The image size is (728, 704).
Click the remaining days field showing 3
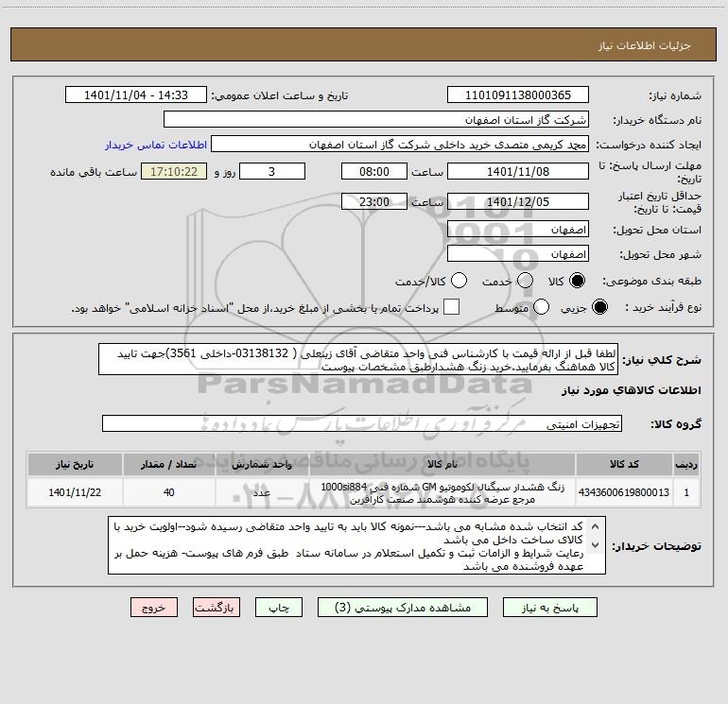(x=272, y=171)
